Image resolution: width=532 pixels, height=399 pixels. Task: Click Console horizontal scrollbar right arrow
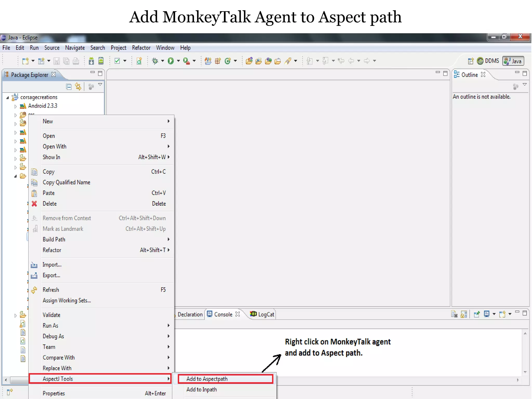[518, 380]
